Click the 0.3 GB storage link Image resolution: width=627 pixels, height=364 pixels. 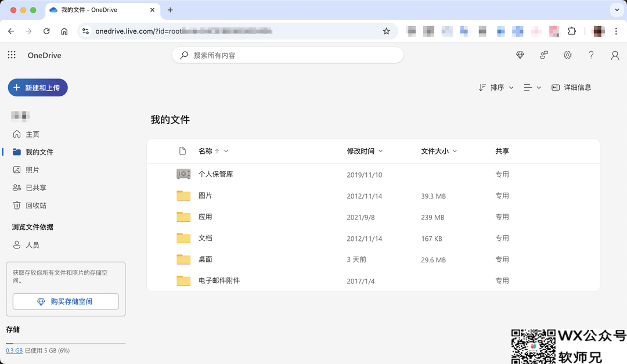14,351
